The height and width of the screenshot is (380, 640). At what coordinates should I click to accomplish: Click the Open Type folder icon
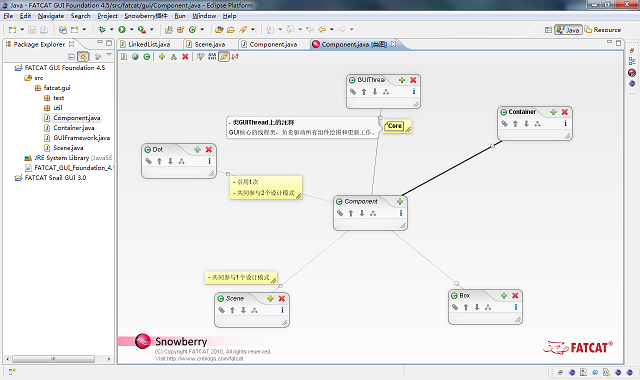click(x=219, y=29)
